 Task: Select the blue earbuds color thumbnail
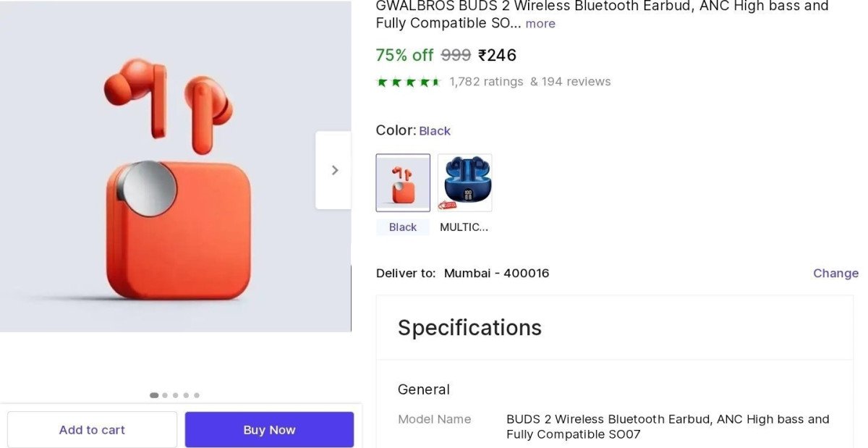(464, 182)
